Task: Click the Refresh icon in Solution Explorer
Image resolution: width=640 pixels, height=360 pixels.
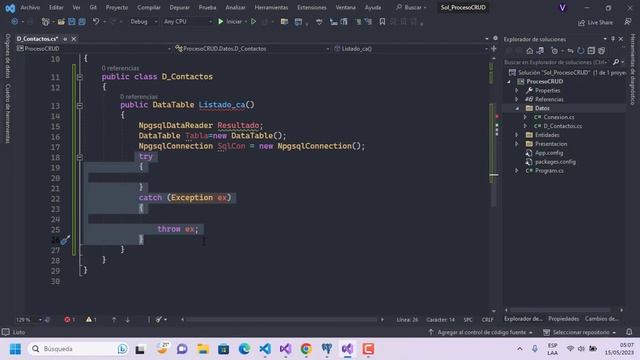Action: 580,51
